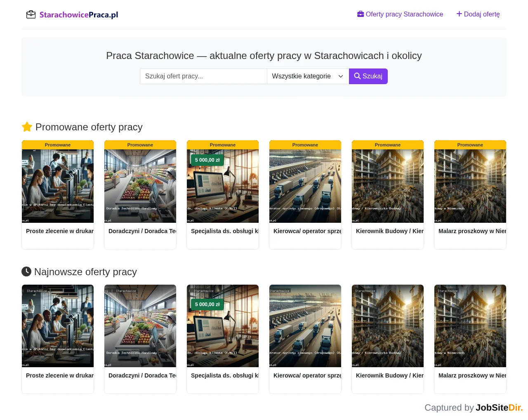The height and width of the screenshot is (420, 528).
Task: Open promoted printing-house office job thumbnail
Action: click(58, 186)
